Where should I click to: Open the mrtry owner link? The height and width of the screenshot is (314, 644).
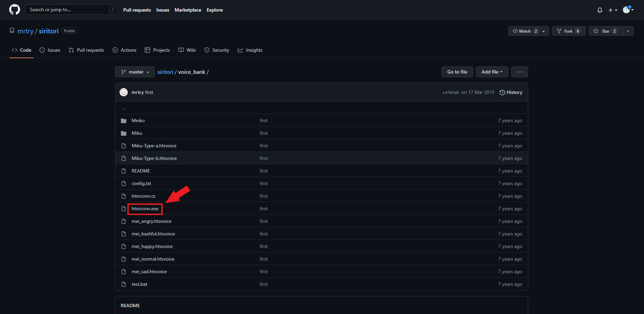(25, 31)
